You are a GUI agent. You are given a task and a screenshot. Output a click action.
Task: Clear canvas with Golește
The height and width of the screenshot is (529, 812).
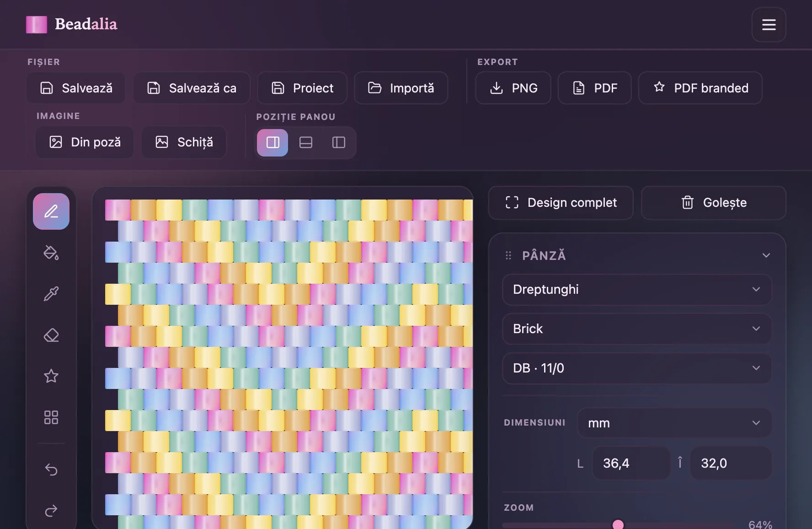714,203
